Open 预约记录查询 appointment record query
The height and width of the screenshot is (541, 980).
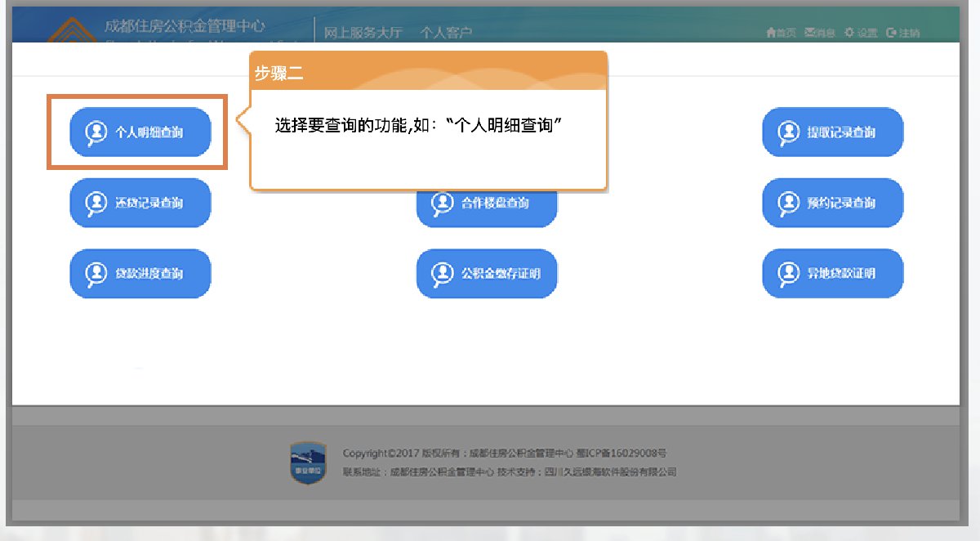tap(833, 203)
